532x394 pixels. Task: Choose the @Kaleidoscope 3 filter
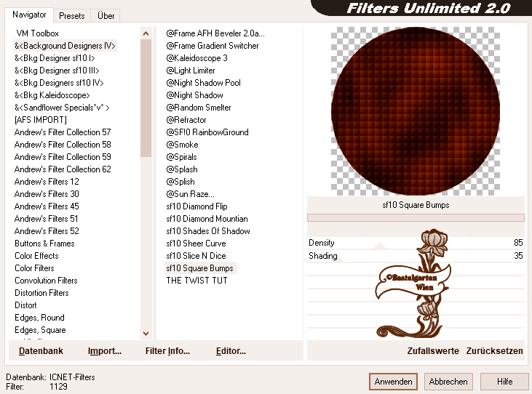pyautogui.click(x=196, y=58)
